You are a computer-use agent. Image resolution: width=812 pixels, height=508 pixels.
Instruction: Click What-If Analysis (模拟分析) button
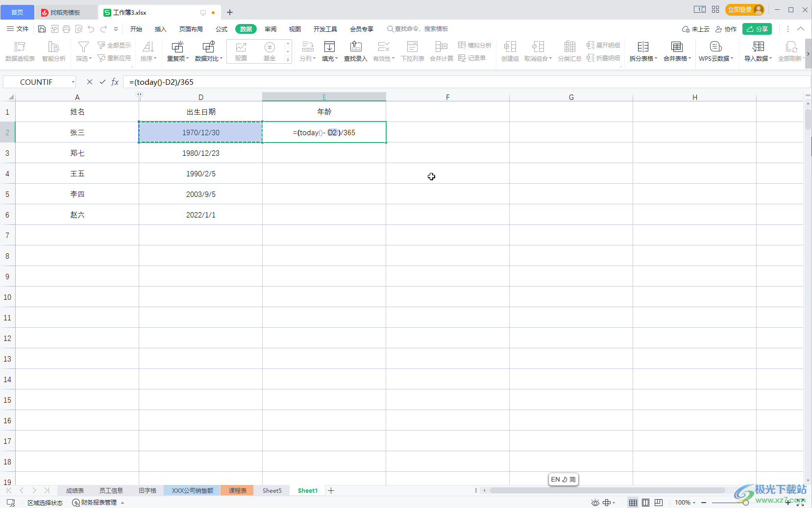point(474,45)
